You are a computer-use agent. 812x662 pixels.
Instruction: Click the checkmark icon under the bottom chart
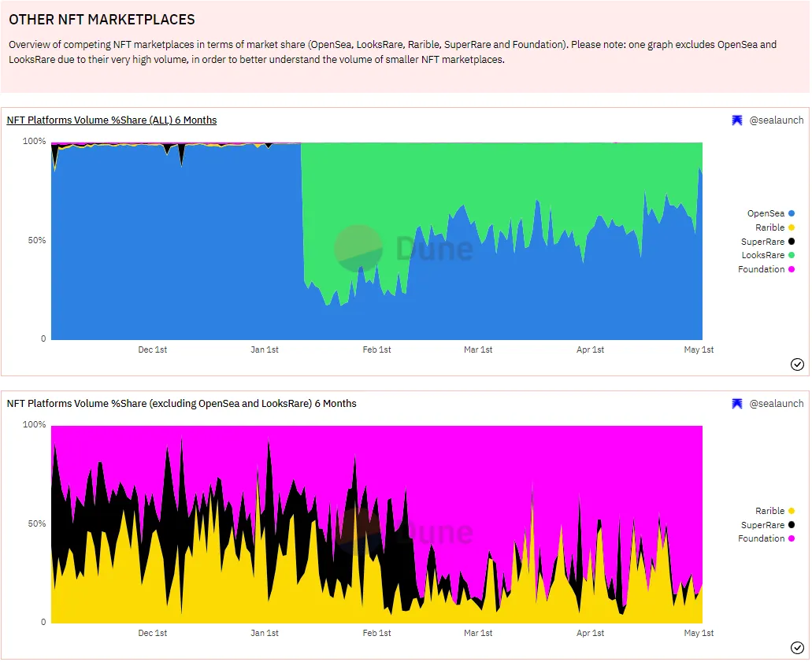[x=797, y=648]
